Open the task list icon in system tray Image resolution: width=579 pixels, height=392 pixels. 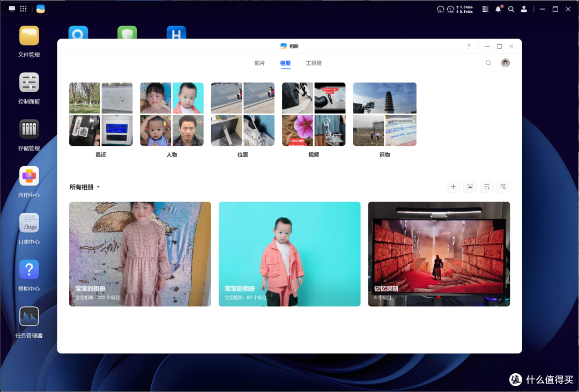[485, 9]
